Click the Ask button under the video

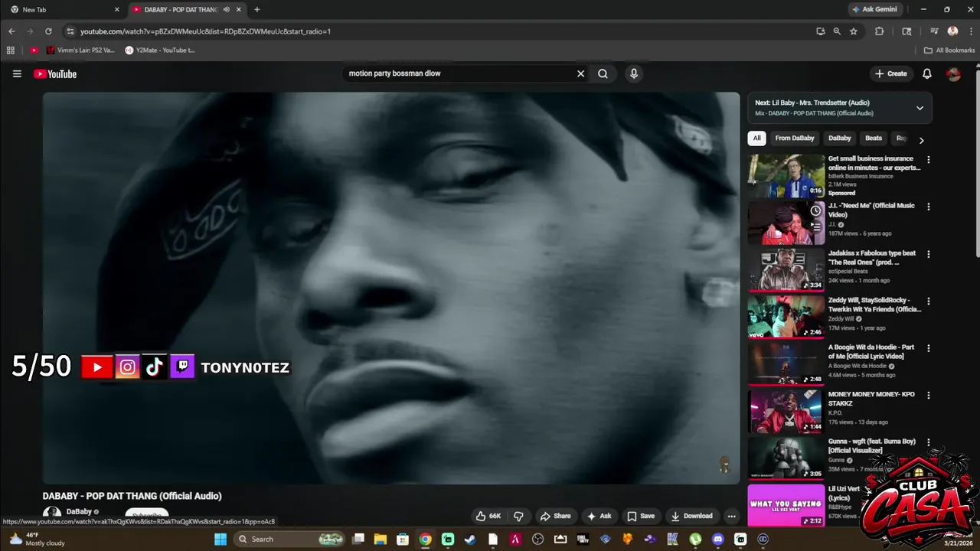click(599, 516)
